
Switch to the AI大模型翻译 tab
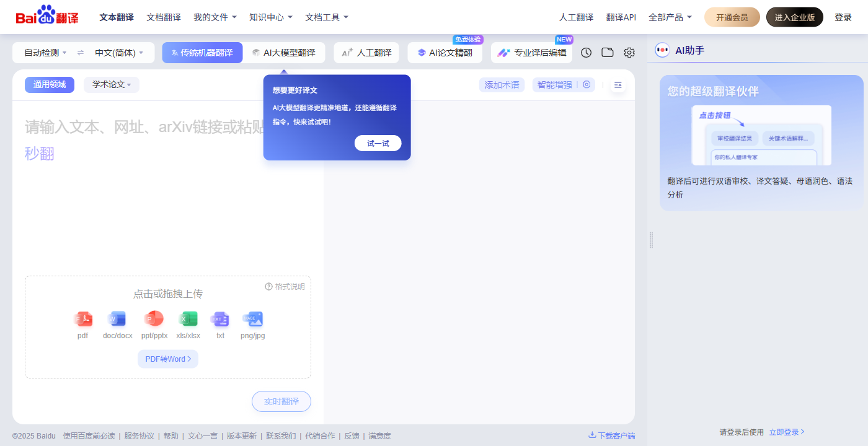point(284,53)
